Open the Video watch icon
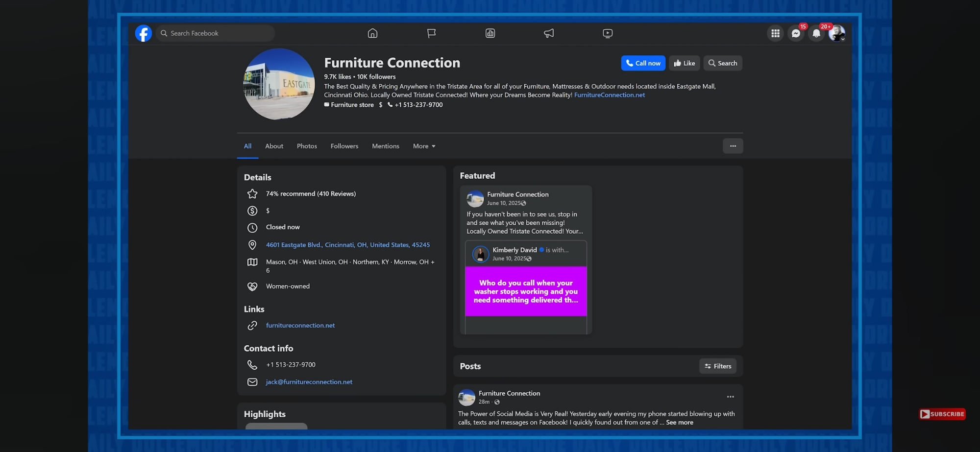Image resolution: width=980 pixels, height=452 pixels. coord(608,33)
